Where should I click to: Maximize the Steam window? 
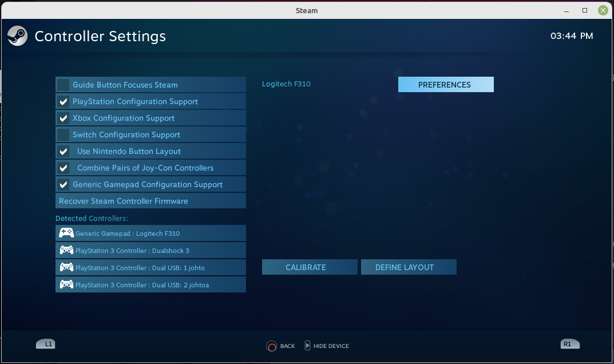point(585,10)
